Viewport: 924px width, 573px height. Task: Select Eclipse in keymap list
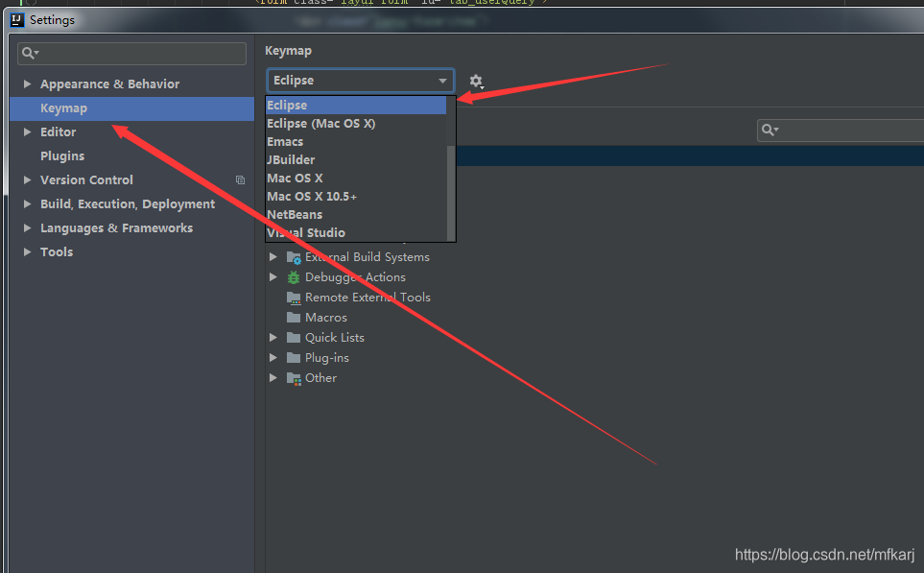click(356, 106)
